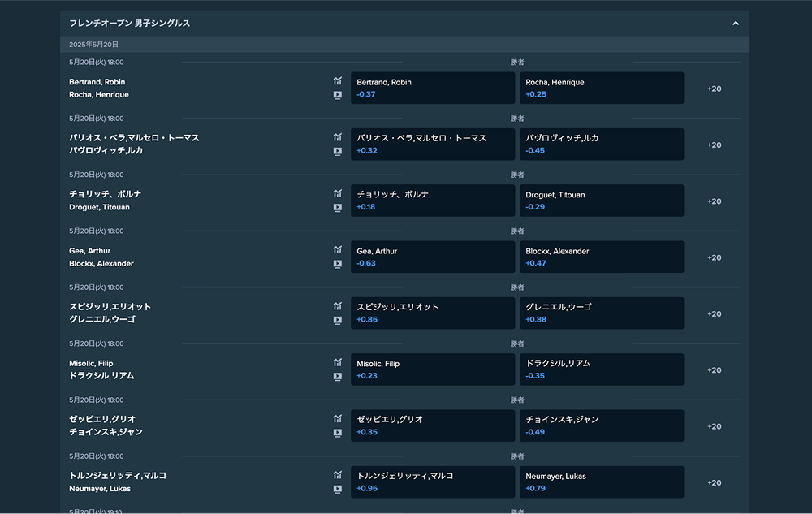Open live stream icon for バリオス・ベラ vs パヴロヴィッチ
The height and width of the screenshot is (514, 812).
tap(338, 152)
